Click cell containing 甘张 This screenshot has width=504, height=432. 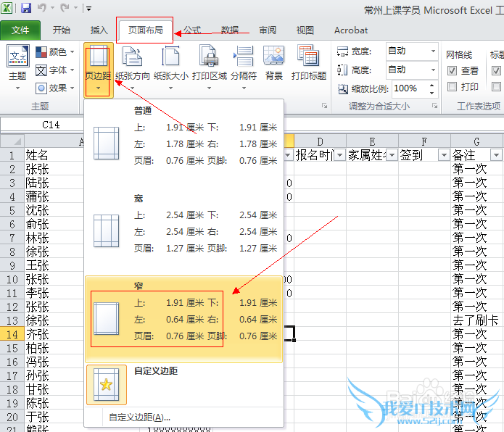pos(54,389)
